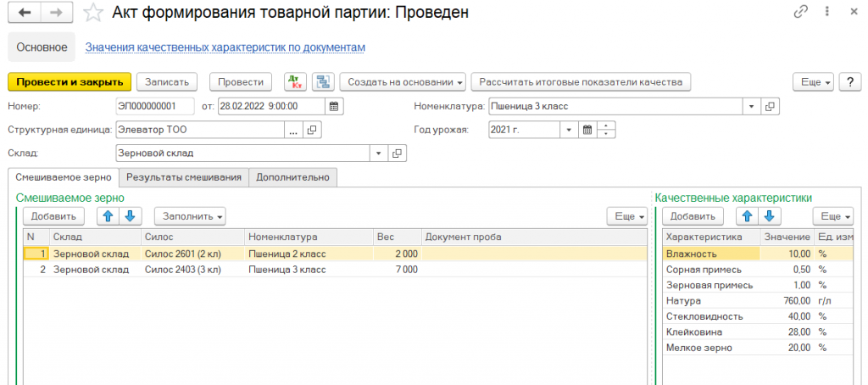Move grain row up with blue arrow
868x385 pixels.
[x=108, y=216]
